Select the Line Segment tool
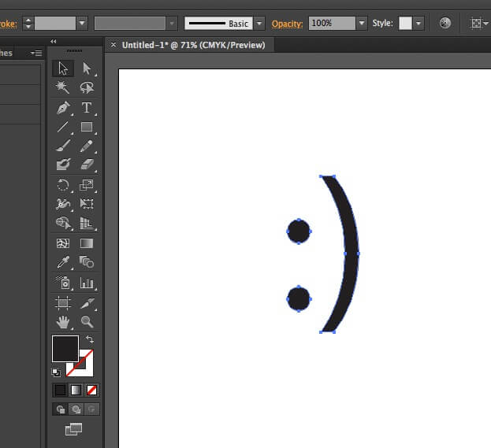491x448 pixels. [x=63, y=127]
